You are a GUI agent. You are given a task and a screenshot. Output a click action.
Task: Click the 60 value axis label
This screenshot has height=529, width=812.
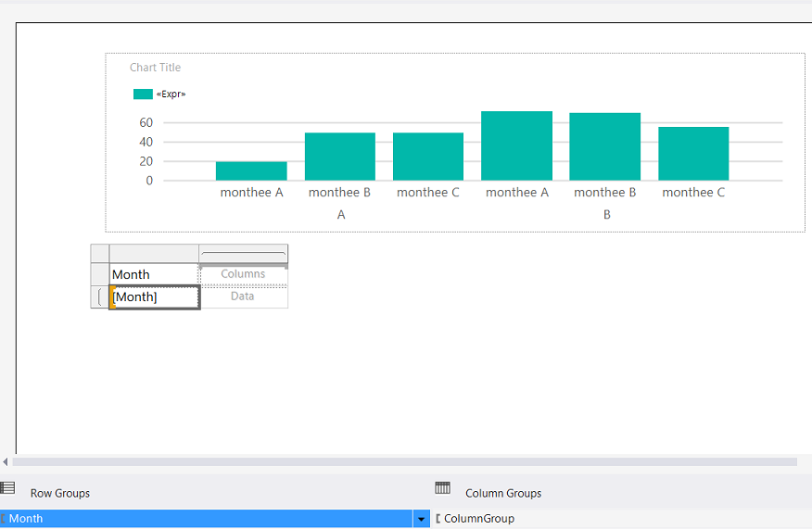point(146,122)
